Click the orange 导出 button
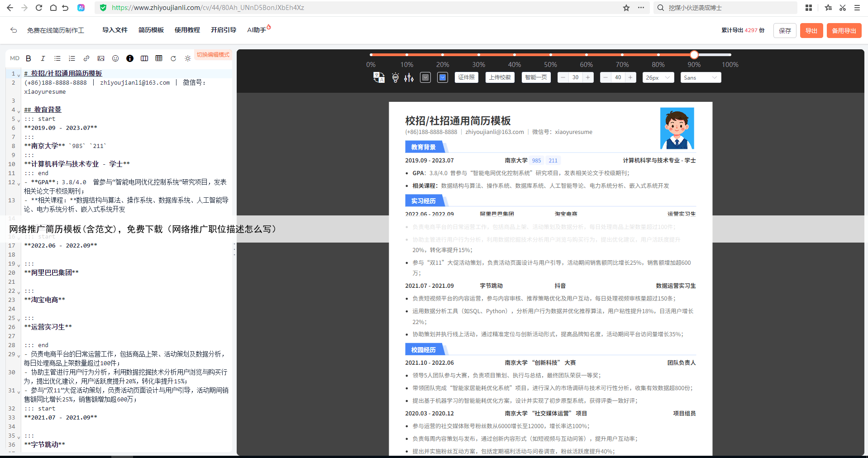868x458 pixels. coord(811,31)
